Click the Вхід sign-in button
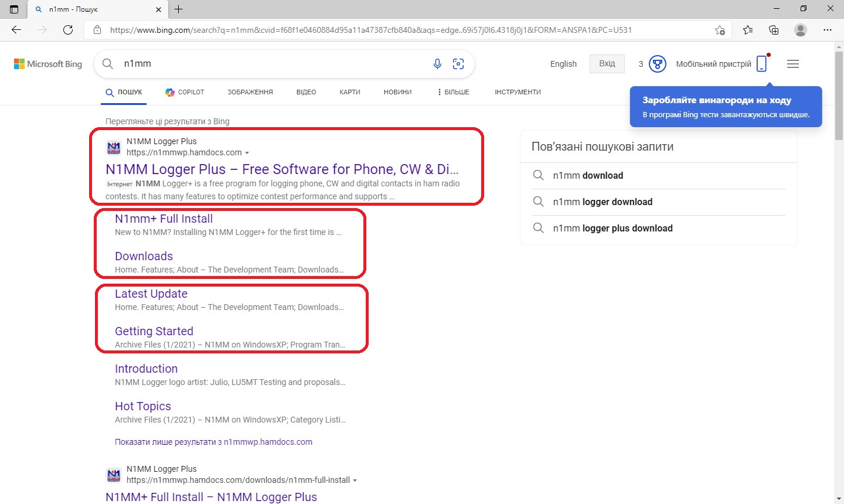 [607, 64]
